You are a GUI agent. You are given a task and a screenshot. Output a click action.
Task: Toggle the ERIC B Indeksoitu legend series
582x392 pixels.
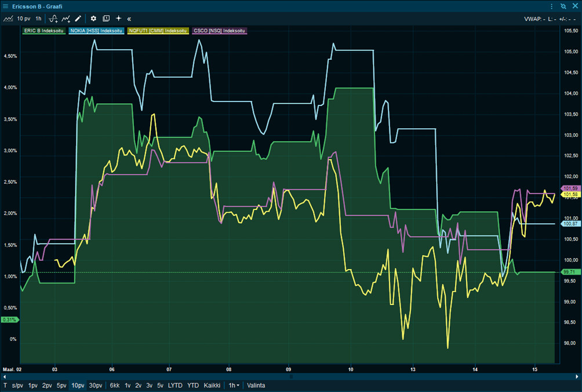point(44,30)
